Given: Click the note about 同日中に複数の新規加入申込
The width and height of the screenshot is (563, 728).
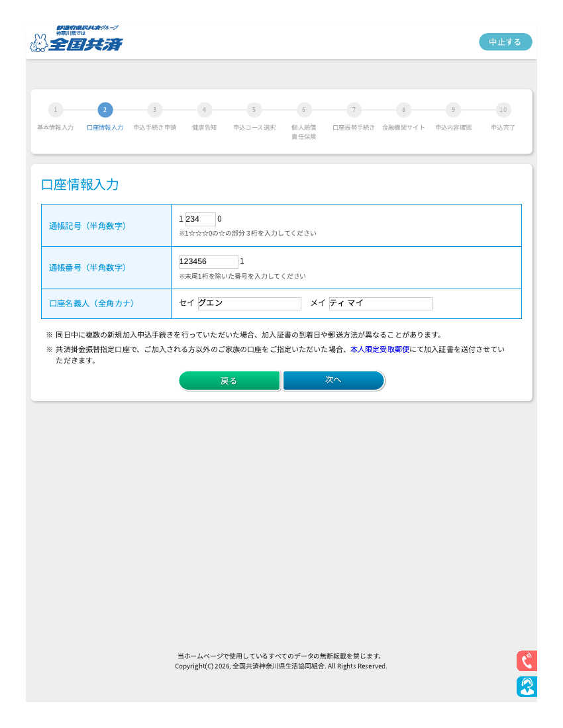Looking at the screenshot, I should click(245, 335).
